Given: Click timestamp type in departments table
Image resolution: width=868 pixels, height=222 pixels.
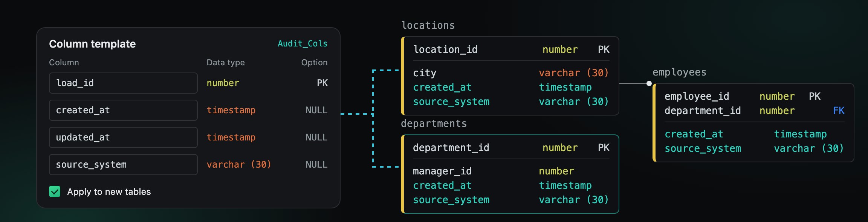Looking at the screenshot, I should click(x=565, y=185).
